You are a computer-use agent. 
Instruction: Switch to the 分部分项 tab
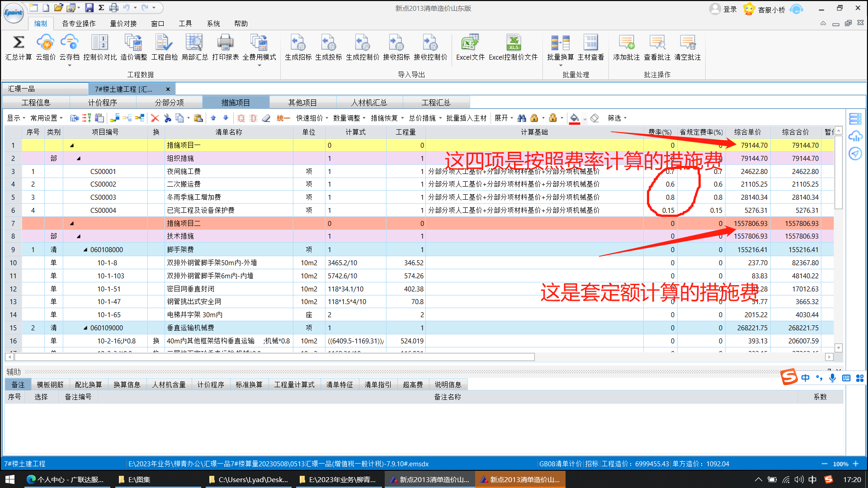coord(169,103)
